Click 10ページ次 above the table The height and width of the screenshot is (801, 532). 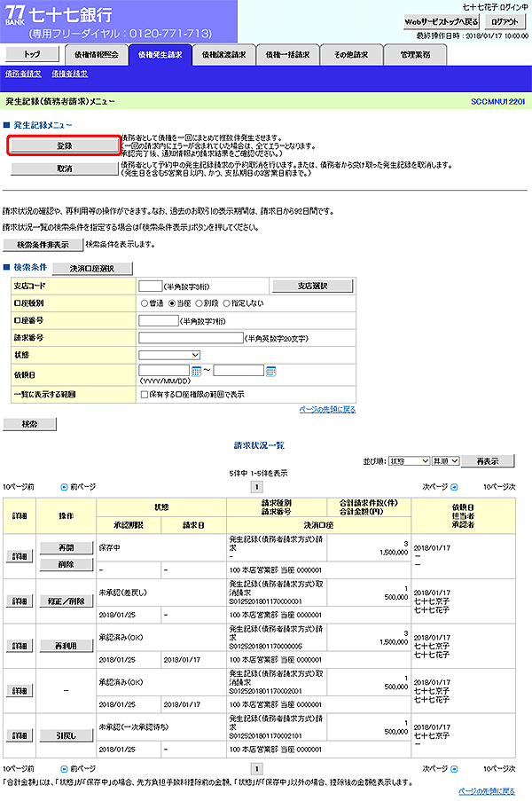point(499,487)
